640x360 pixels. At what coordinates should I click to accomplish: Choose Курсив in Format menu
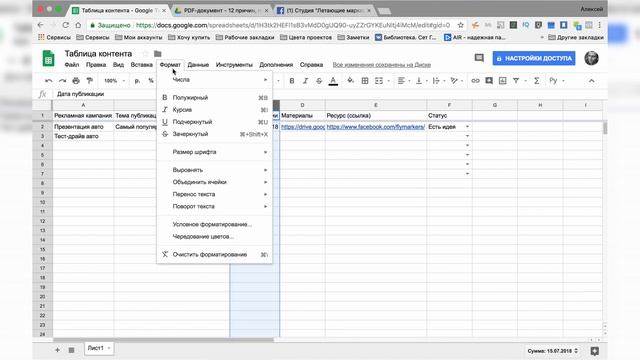tap(215, 110)
